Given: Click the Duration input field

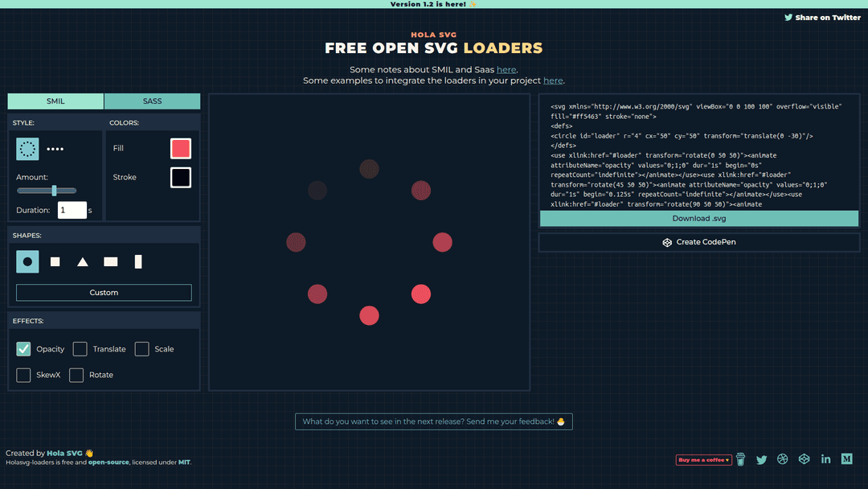Looking at the screenshot, I should click(72, 210).
